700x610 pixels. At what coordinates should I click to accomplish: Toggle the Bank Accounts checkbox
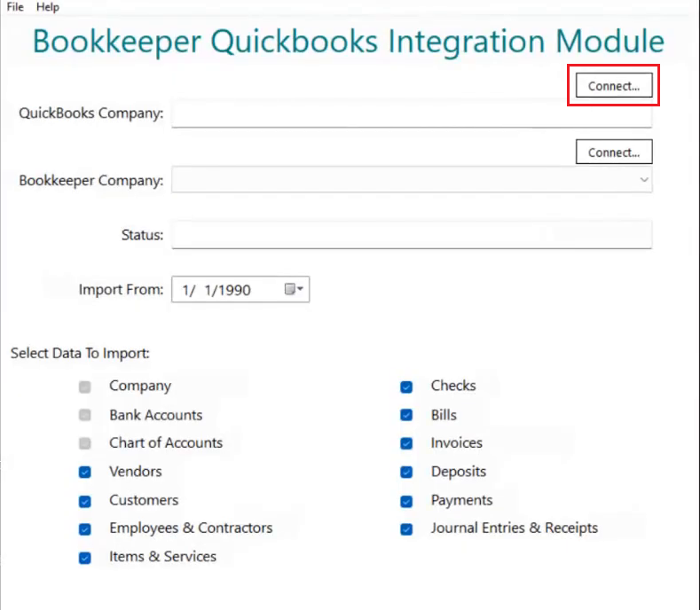coord(85,415)
